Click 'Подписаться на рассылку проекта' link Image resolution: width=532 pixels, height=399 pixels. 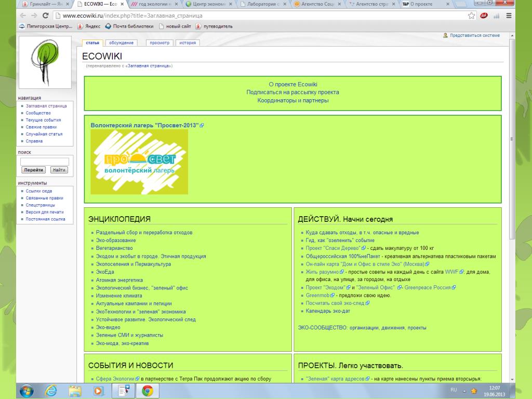point(293,92)
